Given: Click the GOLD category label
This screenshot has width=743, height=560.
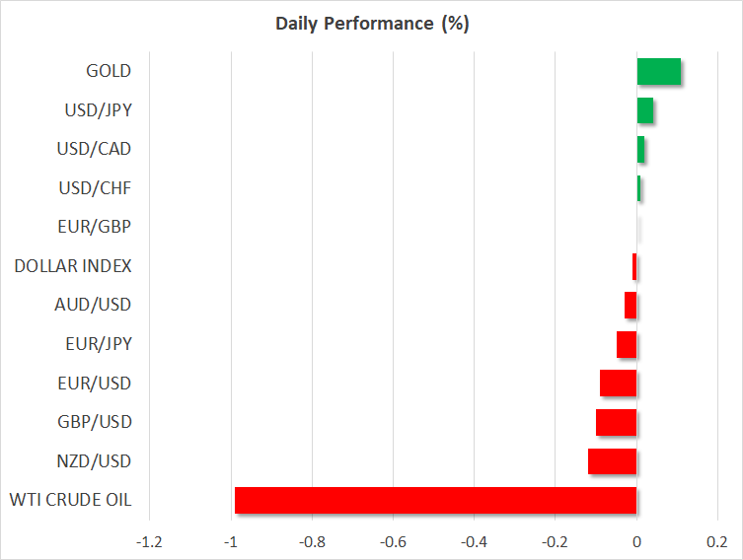Looking at the screenshot, I should (x=109, y=71).
